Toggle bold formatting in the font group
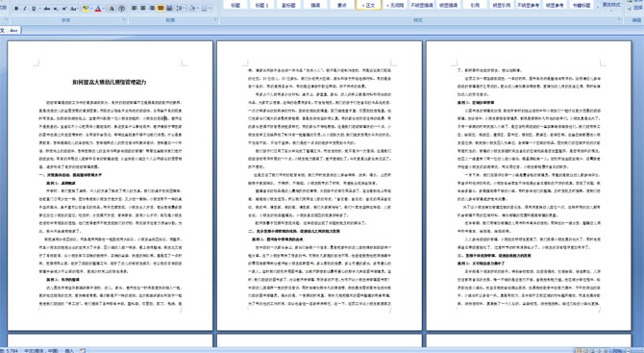This screenshot has height=353, width=644. (16, 9)
